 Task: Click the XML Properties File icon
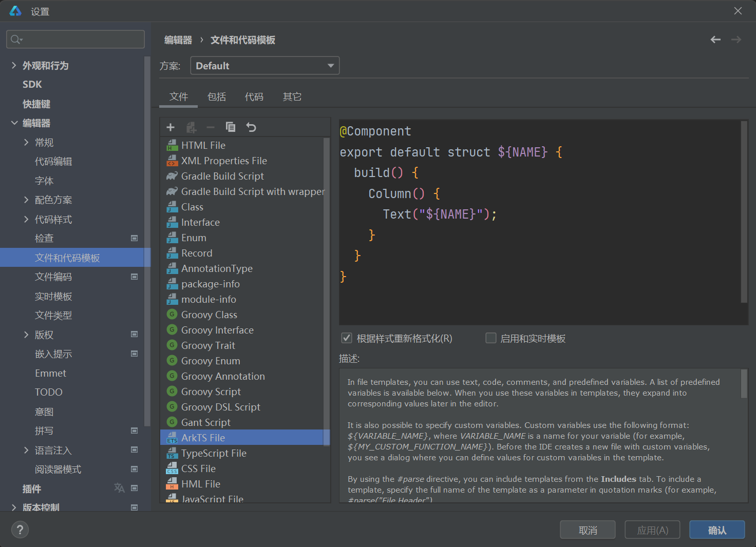172,161
